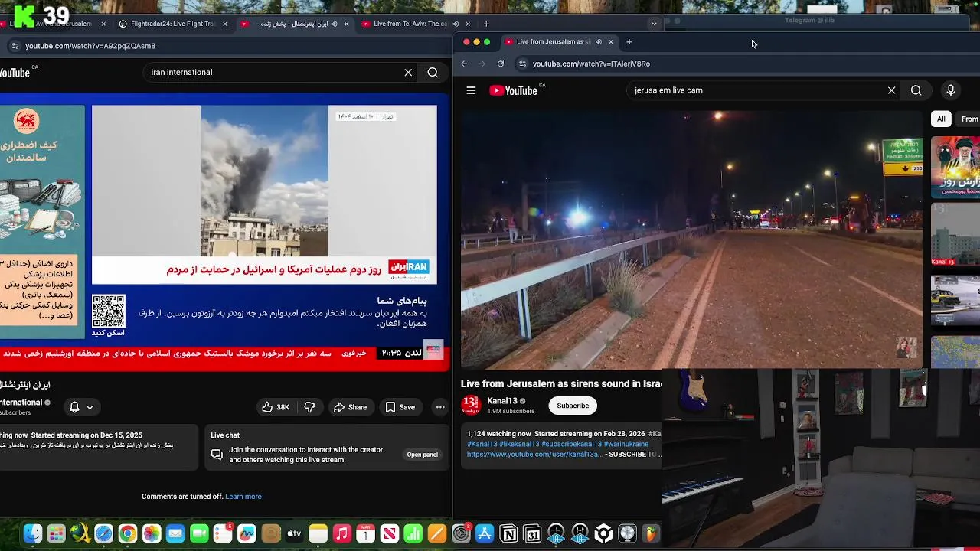Subscribe to the Kanal13 channel
Viewport: 980px width, 551px height.
(x=573, y=406)
